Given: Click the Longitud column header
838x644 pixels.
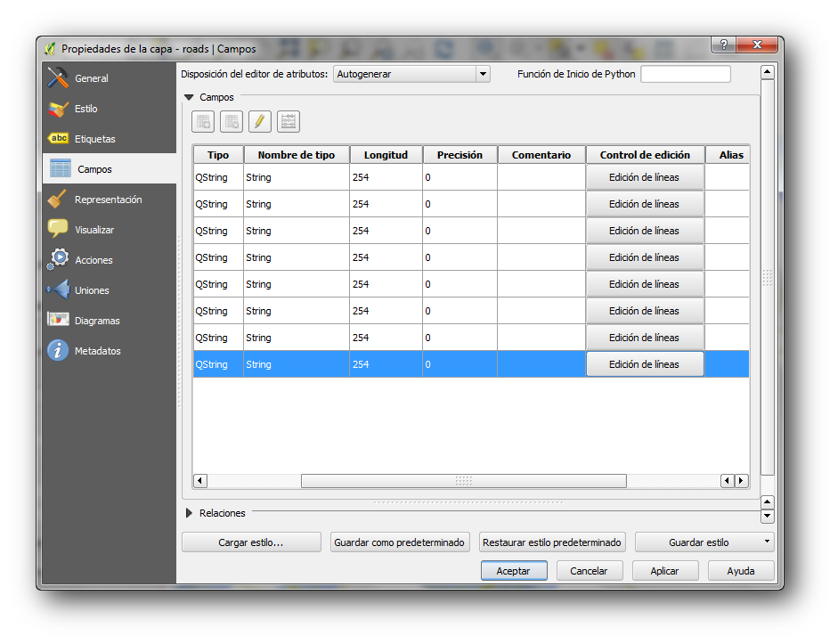Looking at the screenshot, I should [x=386, y=155].
